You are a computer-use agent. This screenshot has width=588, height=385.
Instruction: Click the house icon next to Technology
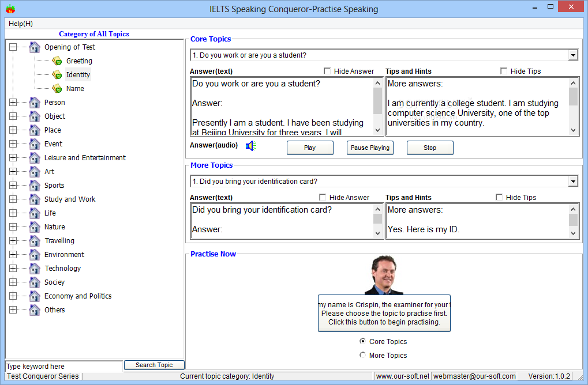pyautogui.click(x=35, y=268)
